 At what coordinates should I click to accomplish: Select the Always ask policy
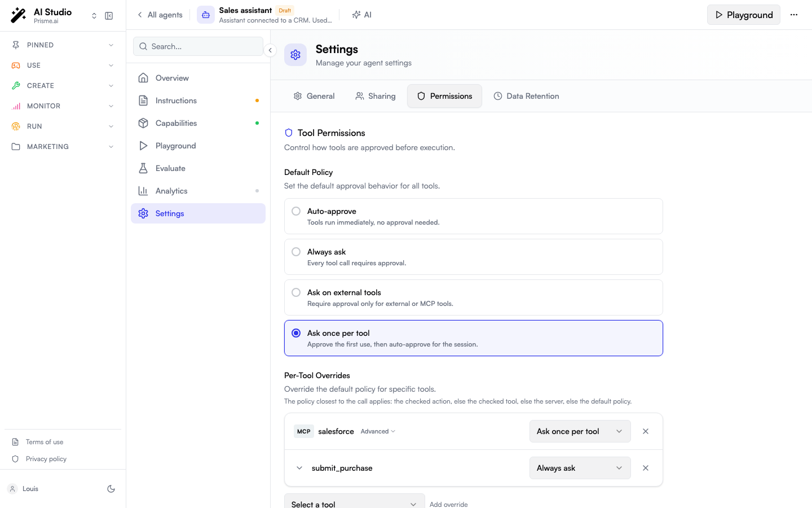tap(474, 257)
